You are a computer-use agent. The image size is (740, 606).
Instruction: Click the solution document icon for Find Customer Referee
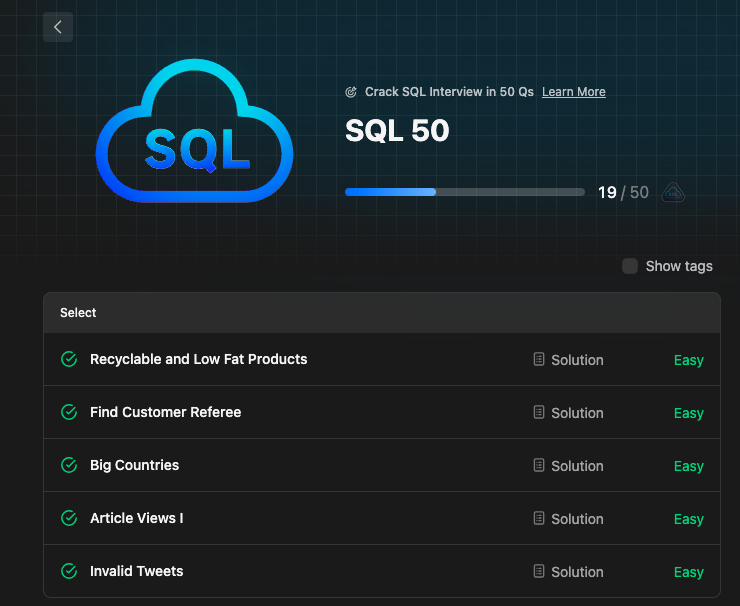click(538, 412)
